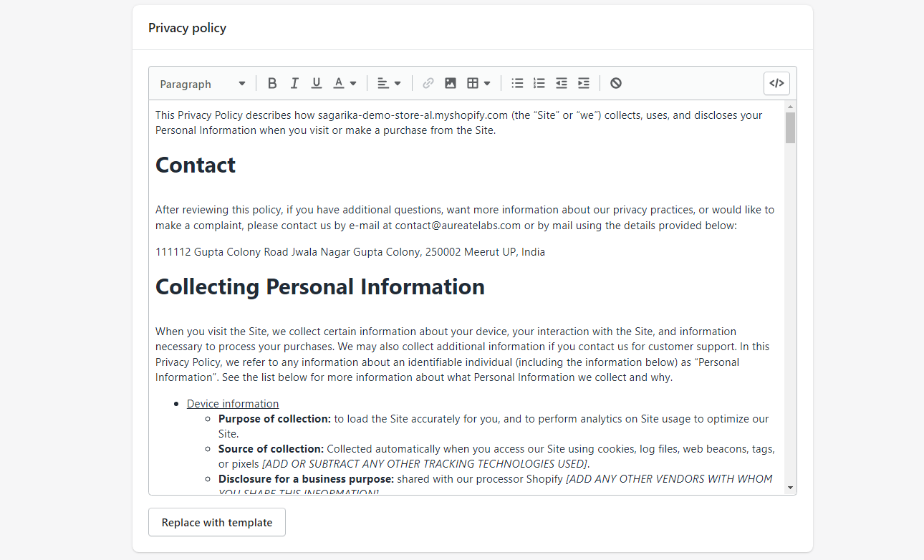
Task: Apply italic formatting
Action: coord(294,84)
